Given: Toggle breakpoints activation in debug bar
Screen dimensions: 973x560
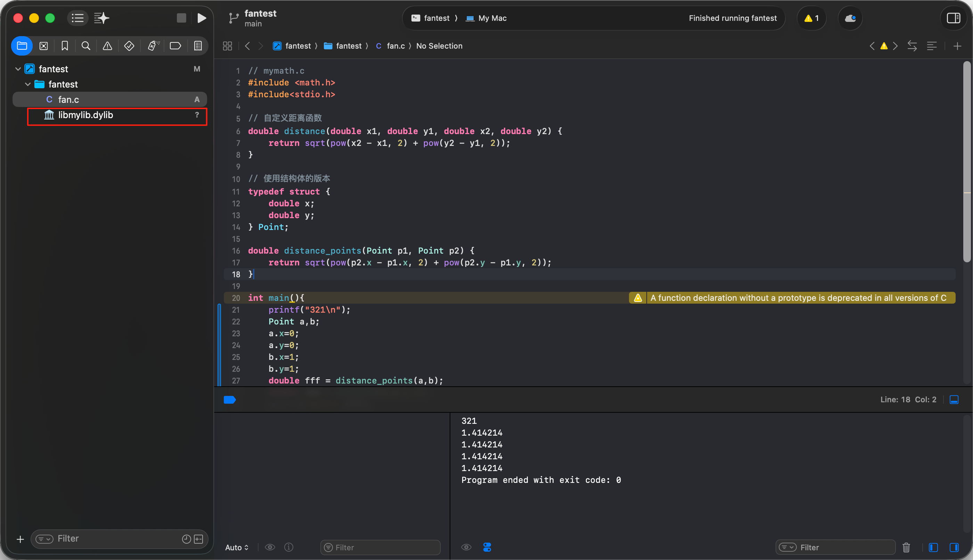Looking at the screenshot, I should (230, 400).
